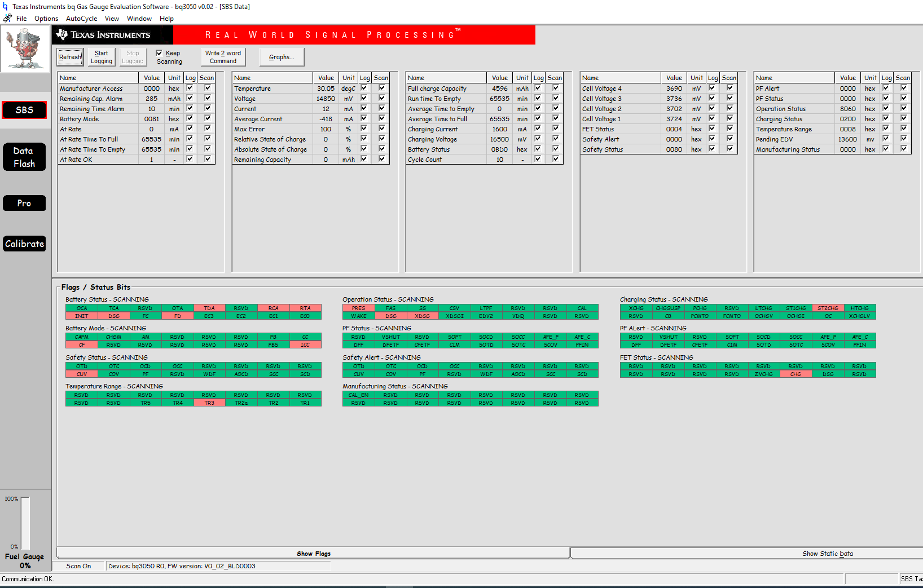The width and height of the screenshot is (923, 588).
Task: Click the Temperature Range table row name
Action: 784,129
